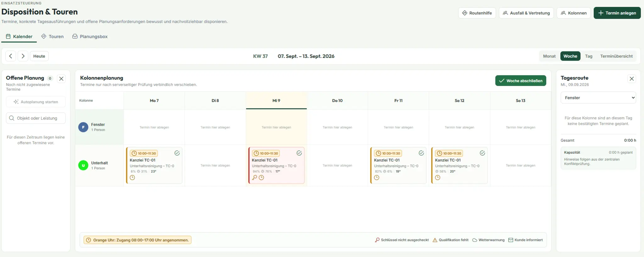Select the Fr 11 day column header
Screen dimensions: 644x257
[x=398, y=100]
